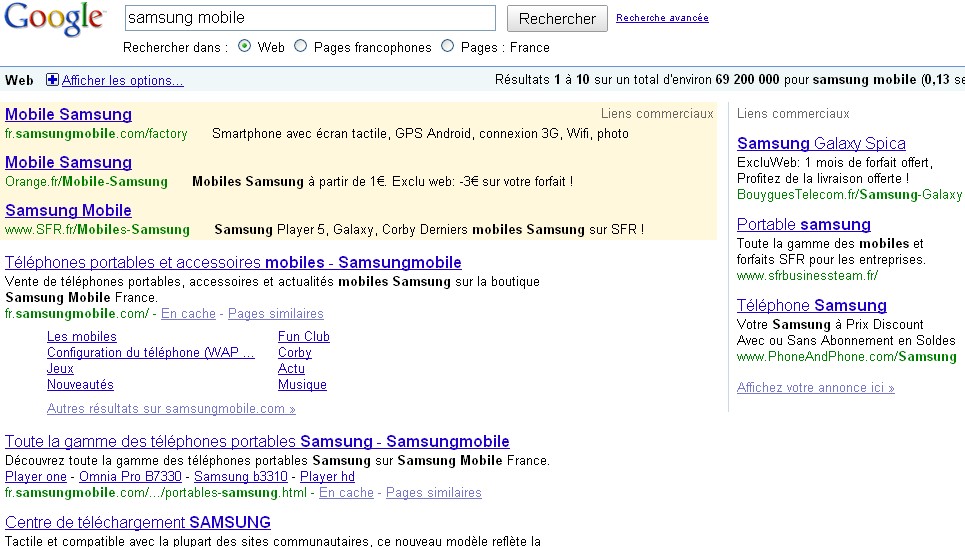965x547 pixels.
Task: Click the Web label in results bar
Action: [x=19, y=80]
